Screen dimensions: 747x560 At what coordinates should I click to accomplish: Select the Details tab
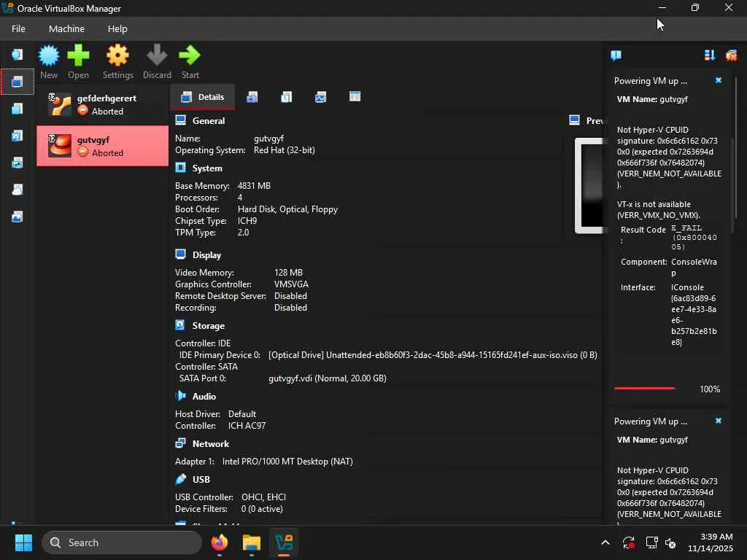(x=203, y=97)
